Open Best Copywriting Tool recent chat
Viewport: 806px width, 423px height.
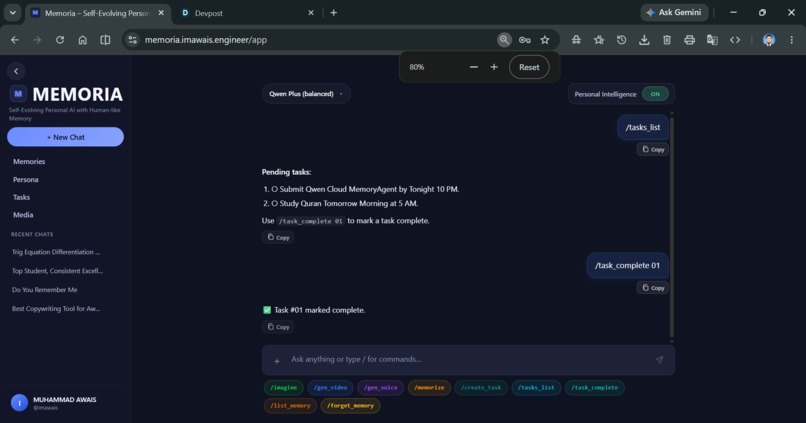point(56,309)
